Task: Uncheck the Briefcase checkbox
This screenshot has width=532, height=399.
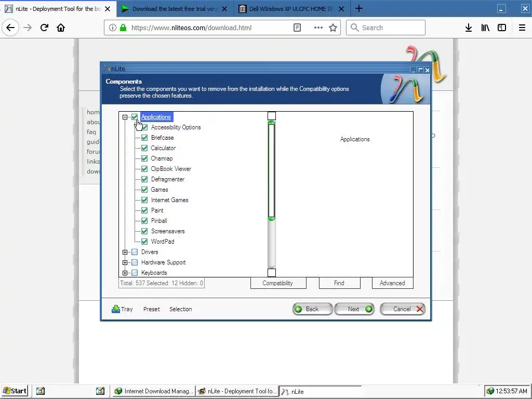Action: tap(144, 137)
